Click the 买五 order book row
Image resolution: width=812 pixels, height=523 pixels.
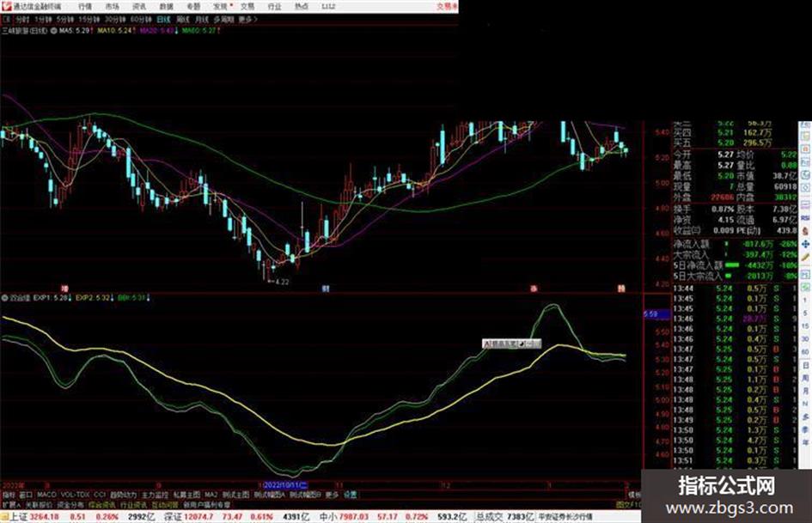[735, 143]
